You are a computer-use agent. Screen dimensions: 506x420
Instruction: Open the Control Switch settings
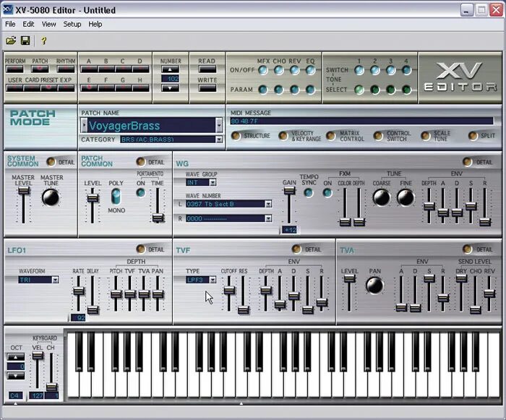pyautogui.click(x=378, y=136)
